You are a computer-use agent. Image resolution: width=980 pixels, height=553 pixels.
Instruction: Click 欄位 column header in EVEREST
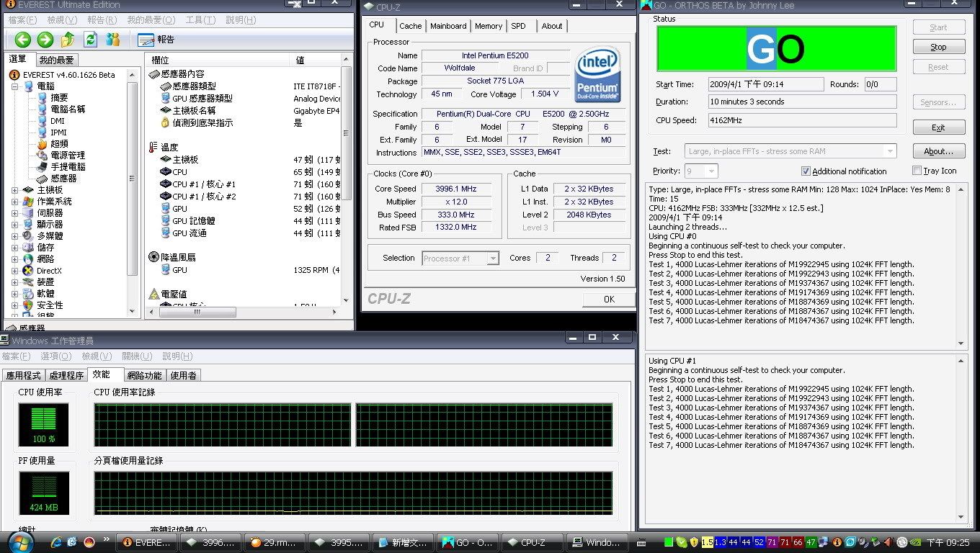click(218, 60)
